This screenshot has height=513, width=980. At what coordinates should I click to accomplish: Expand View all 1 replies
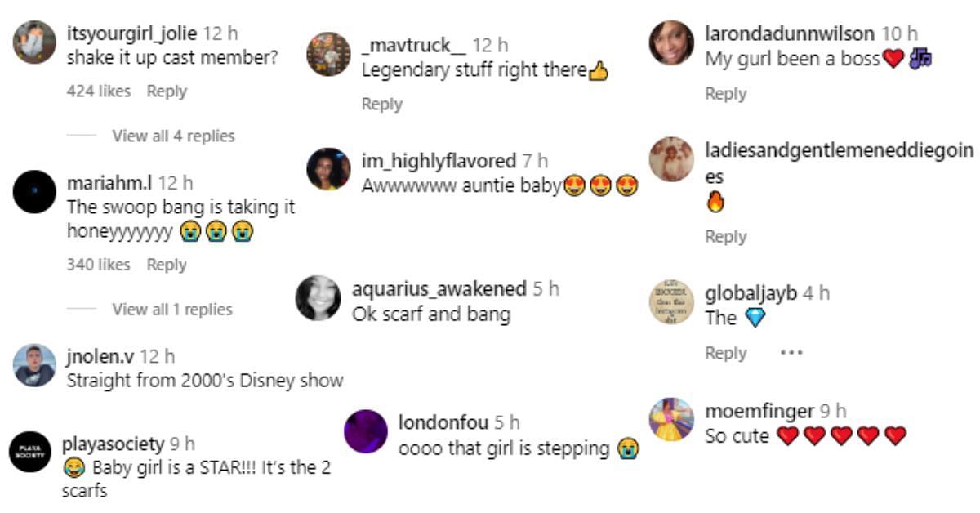click(x=172, y=310)
